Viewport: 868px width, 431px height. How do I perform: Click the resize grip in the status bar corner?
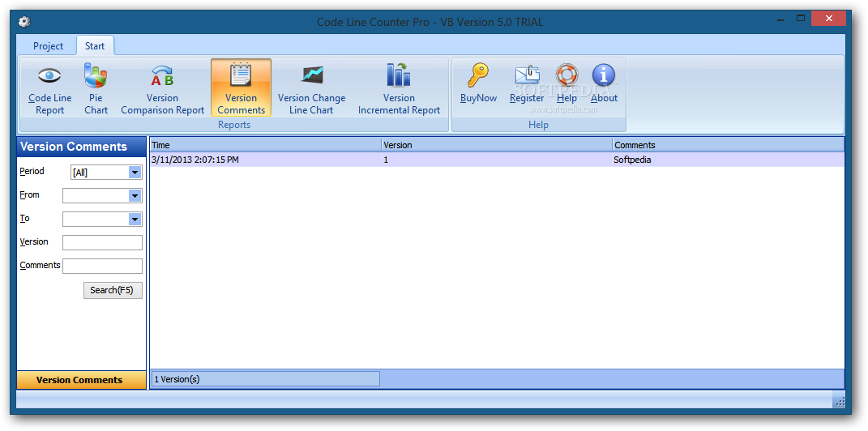[839, 401]
